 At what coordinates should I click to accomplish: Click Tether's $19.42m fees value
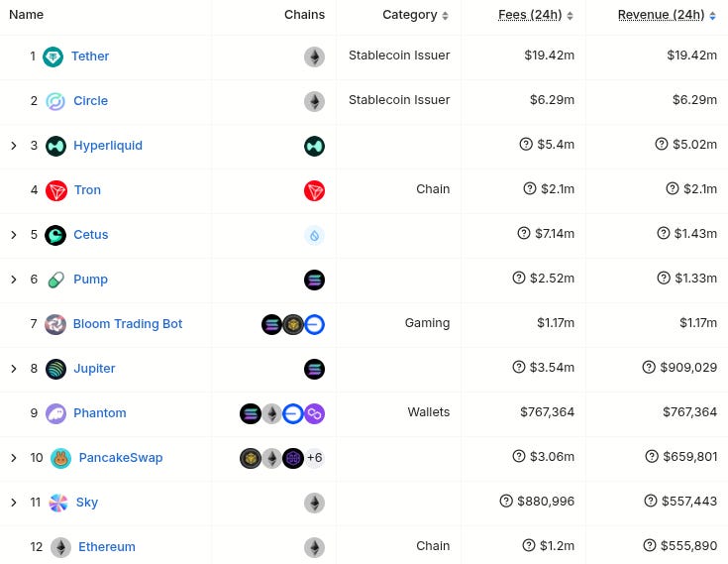point(550,56)
